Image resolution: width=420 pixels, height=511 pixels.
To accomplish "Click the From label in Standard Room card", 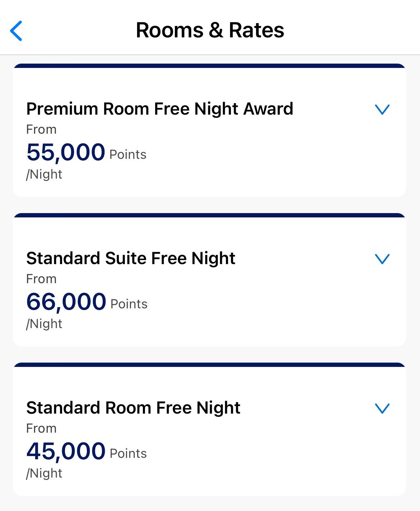I will [x=41, y=428].
